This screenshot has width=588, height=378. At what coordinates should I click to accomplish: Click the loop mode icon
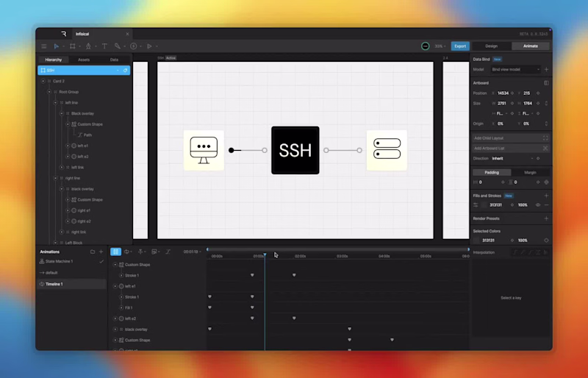(x=126, y=252)
